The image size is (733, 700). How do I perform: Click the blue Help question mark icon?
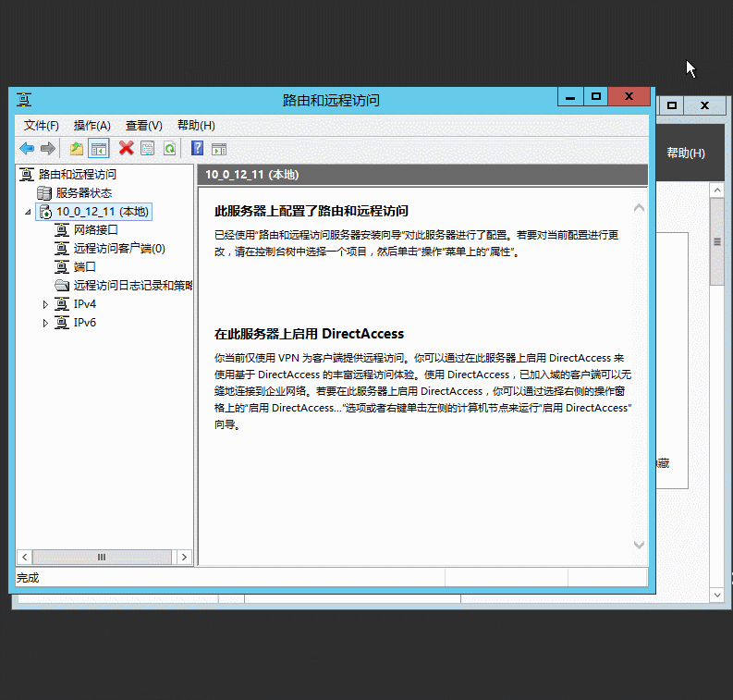(x=197, y=148)
